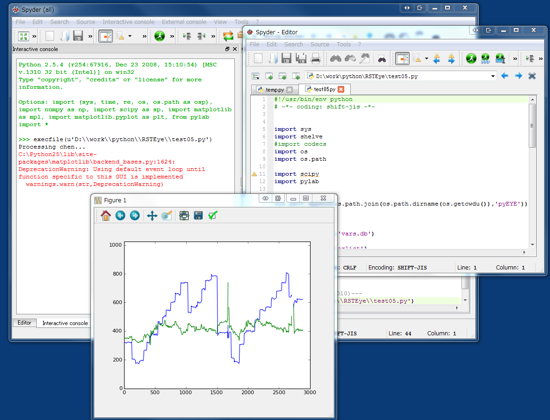The height and width of the screenshot is (420, 550).
Task: Expand overflow chevron after main toolbar Run icon
Action: click(x=172, y=36)
